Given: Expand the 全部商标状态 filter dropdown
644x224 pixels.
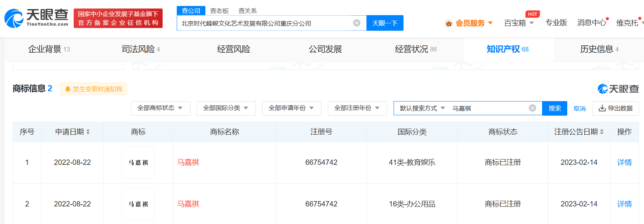Looking at the screenshot, I should pos(160,108).
